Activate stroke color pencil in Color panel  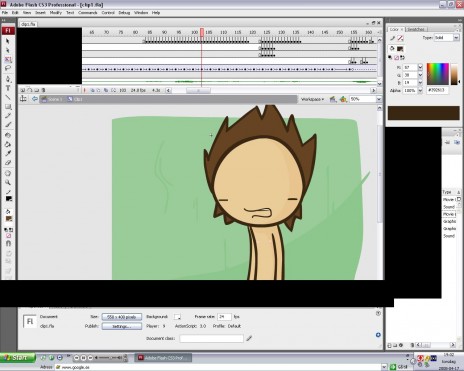(x=393, y=38)
